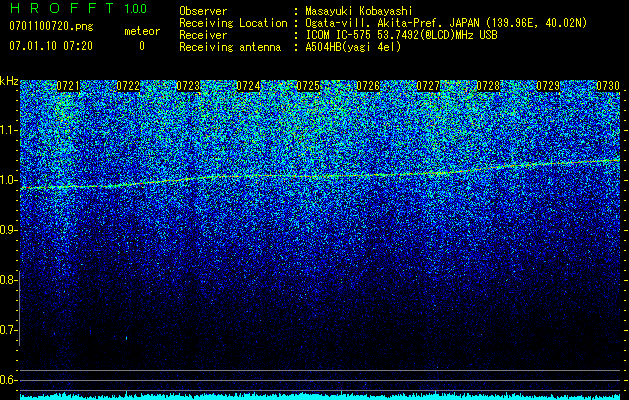This screenshot has height=400, width=629.
Task: Click the 1.1 frequency axis label
Action: [7, 130]
